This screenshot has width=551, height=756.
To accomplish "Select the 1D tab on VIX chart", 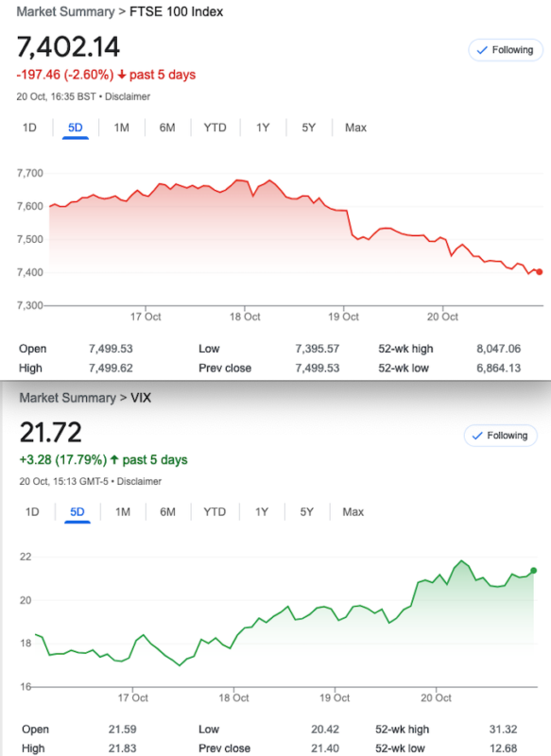I will click(32, 512).
